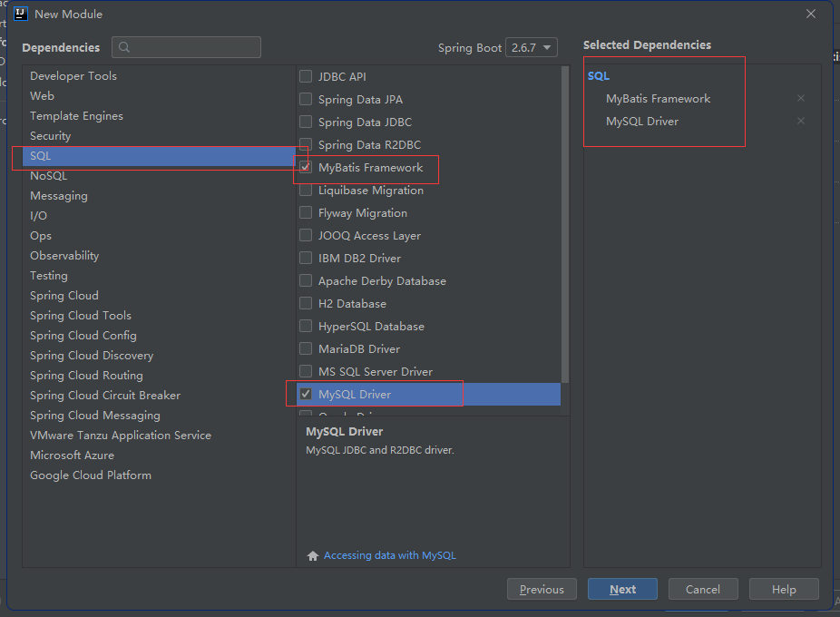840x617 pixels.
Task: Open the Accessing data with MySQL link
Action: coord(389,555)
